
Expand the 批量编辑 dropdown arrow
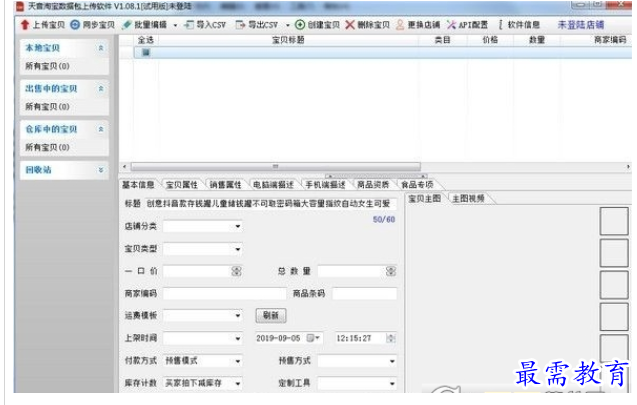176,25
